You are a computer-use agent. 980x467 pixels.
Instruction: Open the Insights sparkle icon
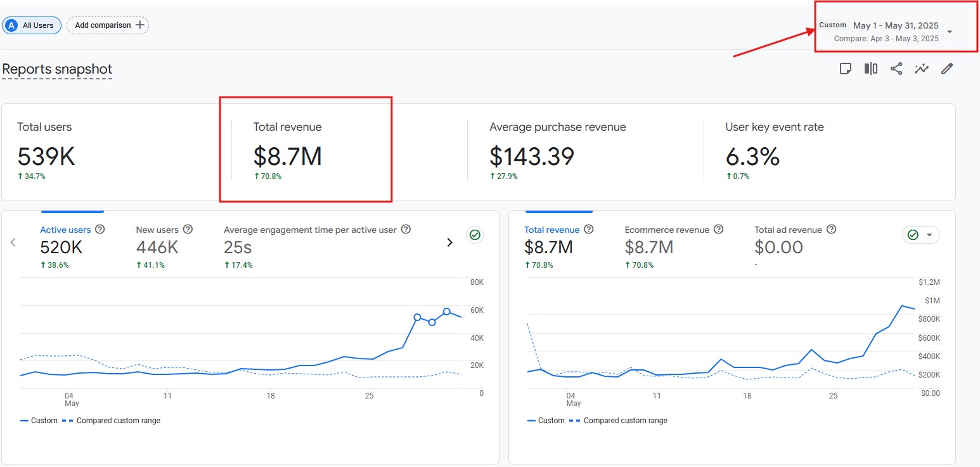coord(922,69)
